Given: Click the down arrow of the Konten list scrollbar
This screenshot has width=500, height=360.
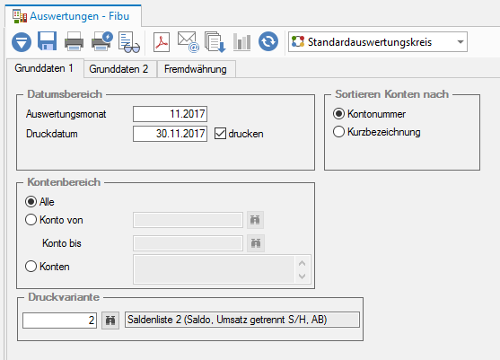Looking at the screenshot, I should (302, 276).
